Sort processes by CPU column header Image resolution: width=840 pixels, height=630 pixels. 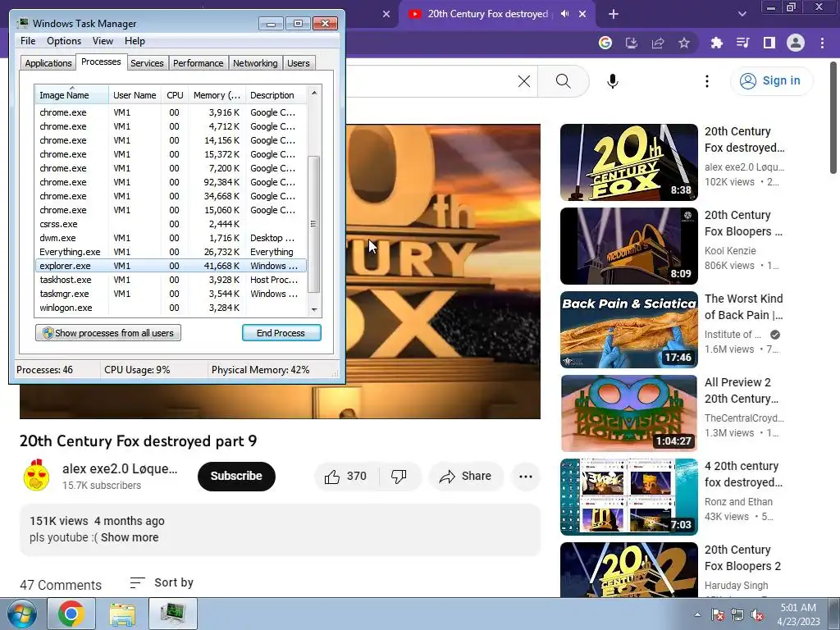pyautogui.click(x=175, y=95)
